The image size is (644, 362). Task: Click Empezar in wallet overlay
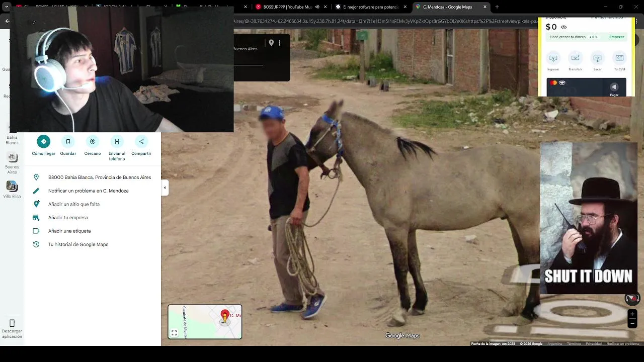click(617, 37)
